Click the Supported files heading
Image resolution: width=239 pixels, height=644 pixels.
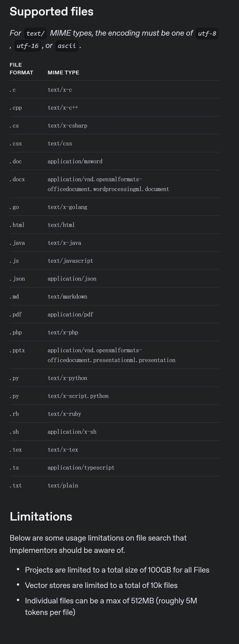pos(52,12)
